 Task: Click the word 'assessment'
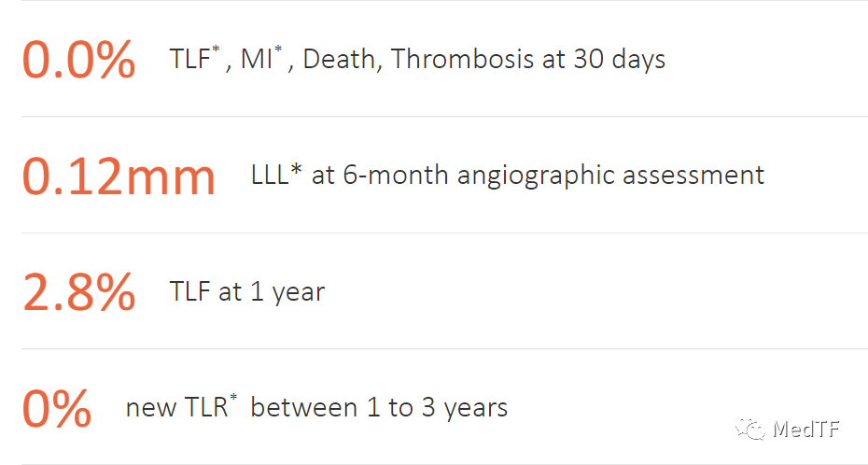pyautogui.click(x=693, y=176)
